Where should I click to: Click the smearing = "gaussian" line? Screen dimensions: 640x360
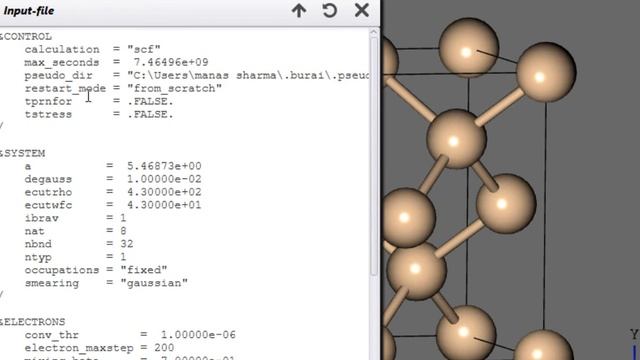[106, 283]
